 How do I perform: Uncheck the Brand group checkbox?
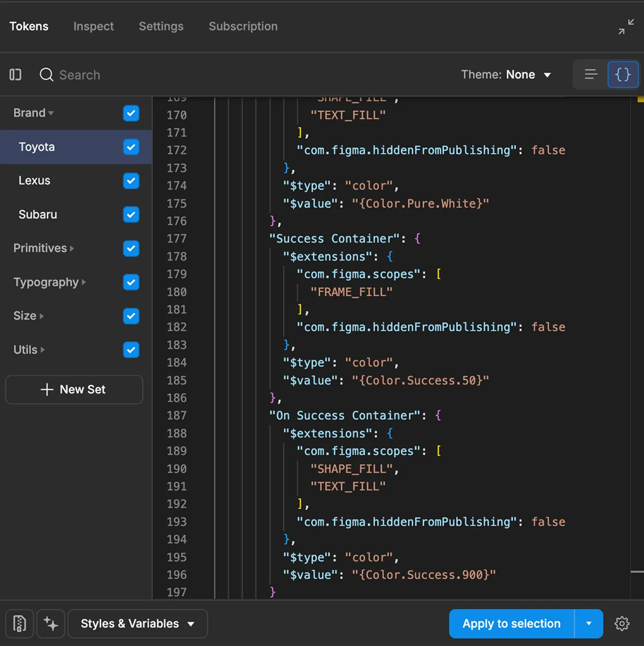point(131,113)
